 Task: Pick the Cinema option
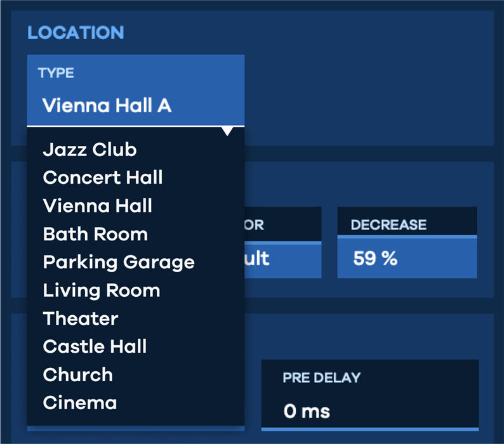[80, 403]
